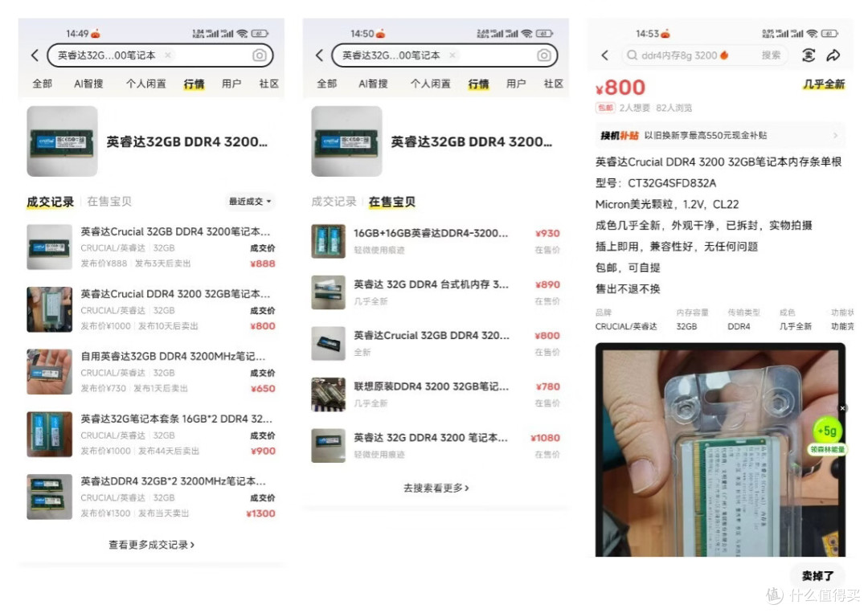This screenshot has width=868, height=613.
Task: Select 全部 tab in 14:49 screen
Action: (42, 84)
